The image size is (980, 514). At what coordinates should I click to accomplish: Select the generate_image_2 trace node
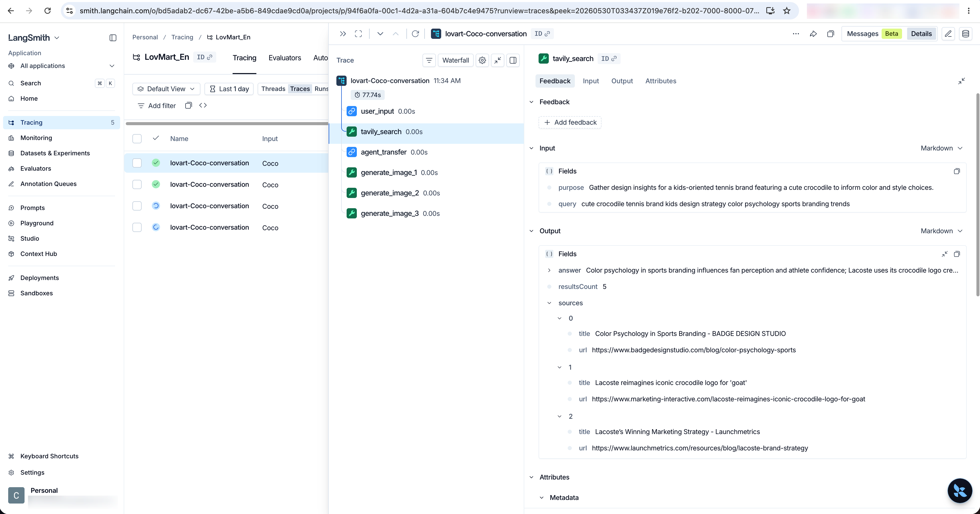coord(426,193)
